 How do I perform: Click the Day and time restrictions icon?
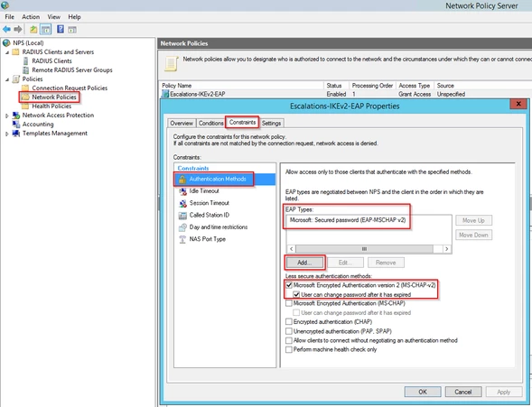[x=182, y=227]
